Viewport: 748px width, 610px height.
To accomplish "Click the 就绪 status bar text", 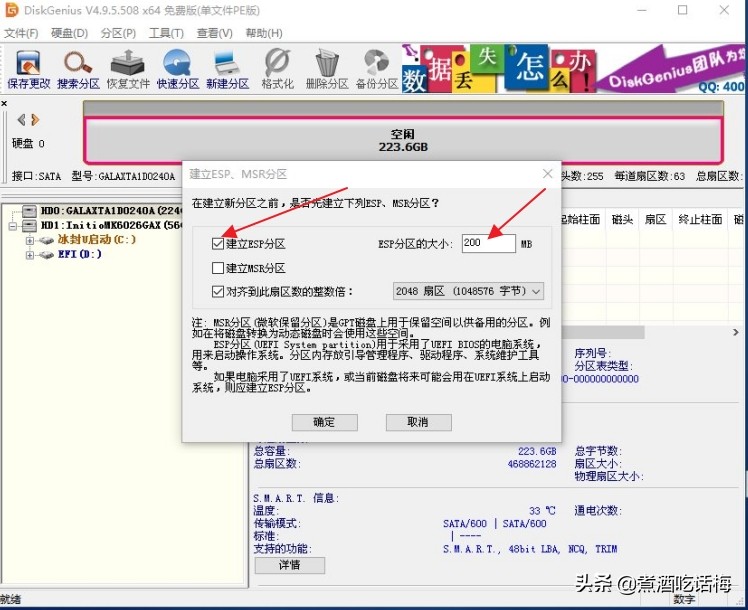I will tap(10, 599).
